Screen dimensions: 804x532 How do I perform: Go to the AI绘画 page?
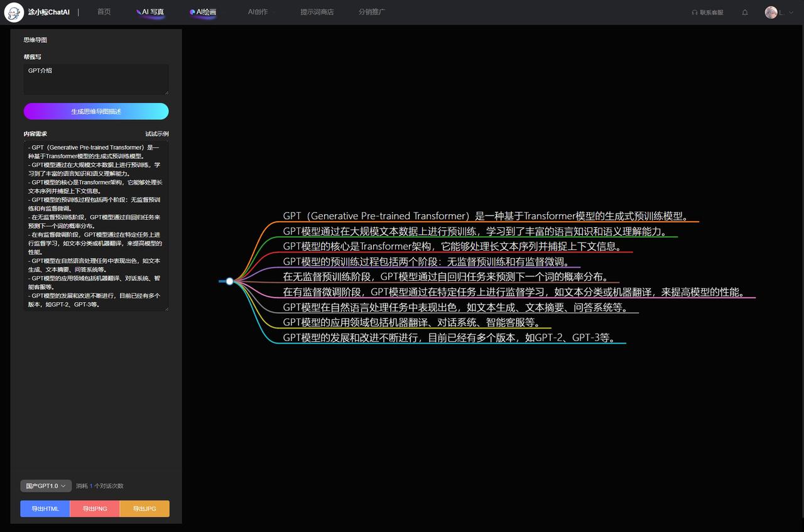pos(204,12)
